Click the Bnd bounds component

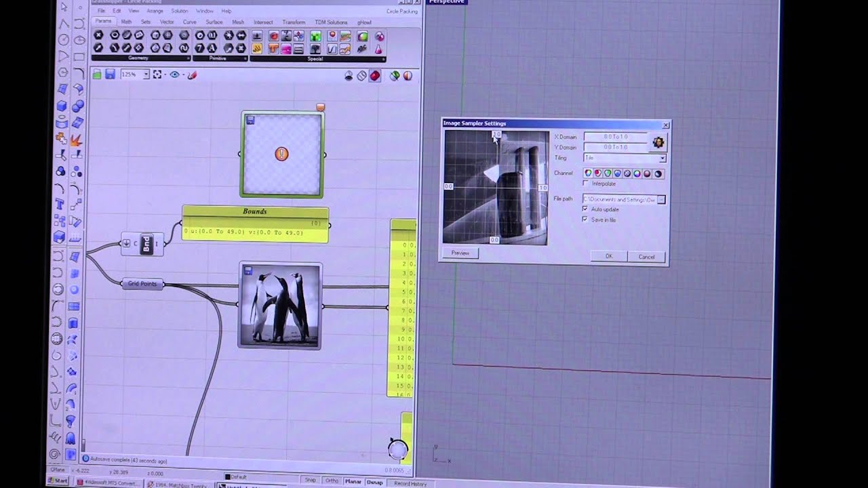[145, 244]
